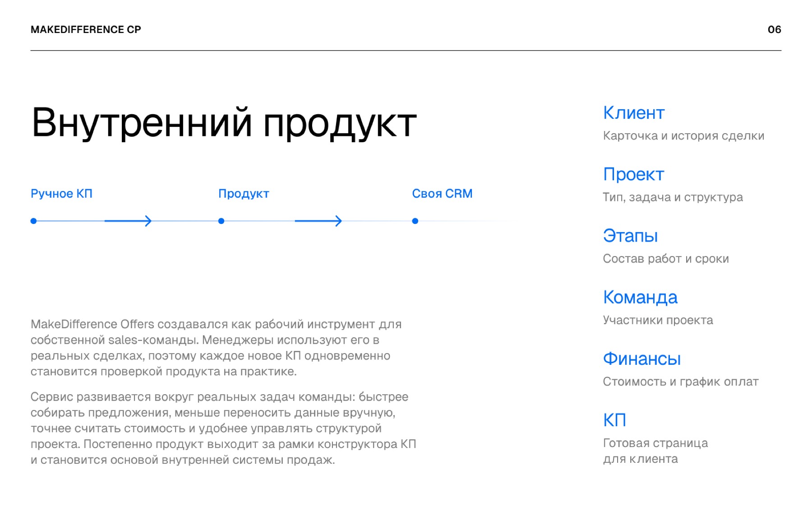Select the timeline dot under Своя CRM
812x508 pixels.
click(415, 221)
